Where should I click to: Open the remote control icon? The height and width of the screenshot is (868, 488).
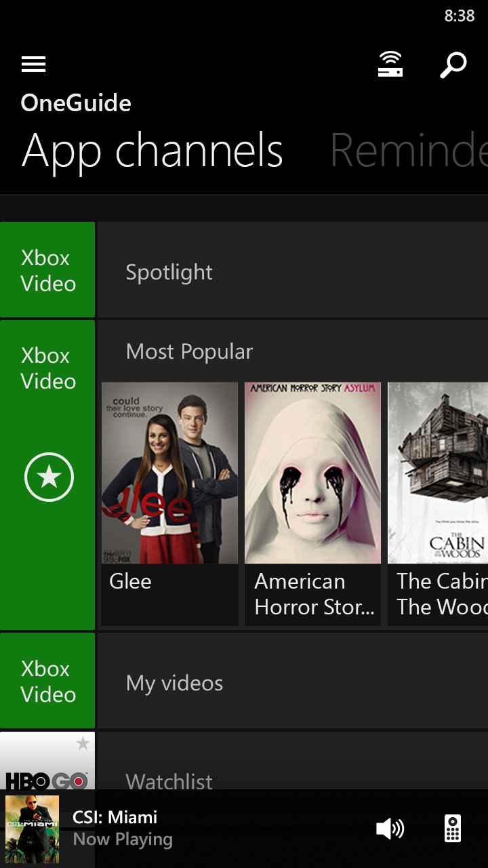coord(453,828)
